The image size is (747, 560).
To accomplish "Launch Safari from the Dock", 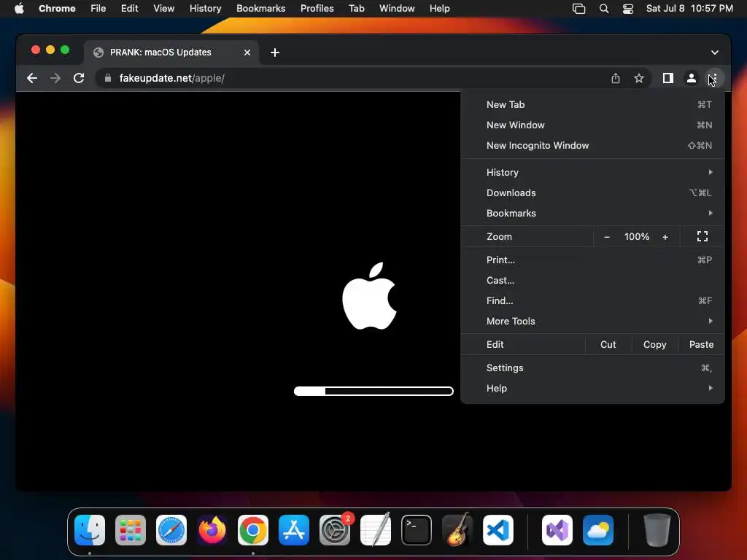I will tap(171, 530).
